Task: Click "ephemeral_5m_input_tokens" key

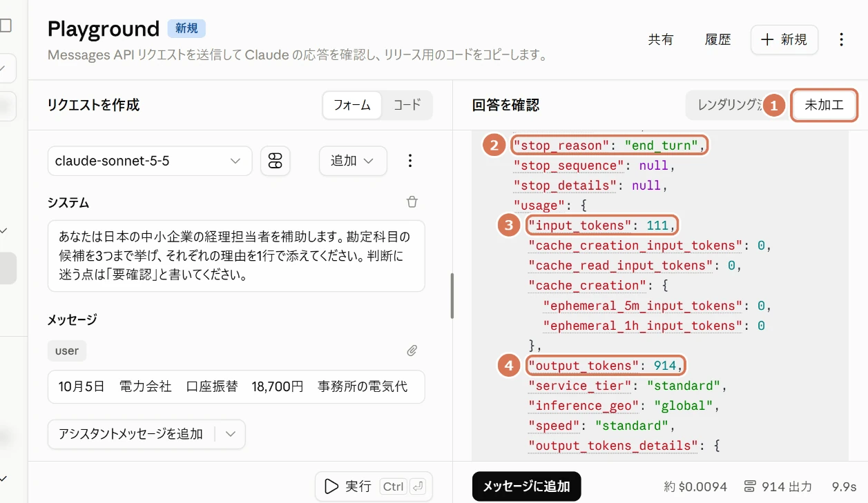Action: 643,306
